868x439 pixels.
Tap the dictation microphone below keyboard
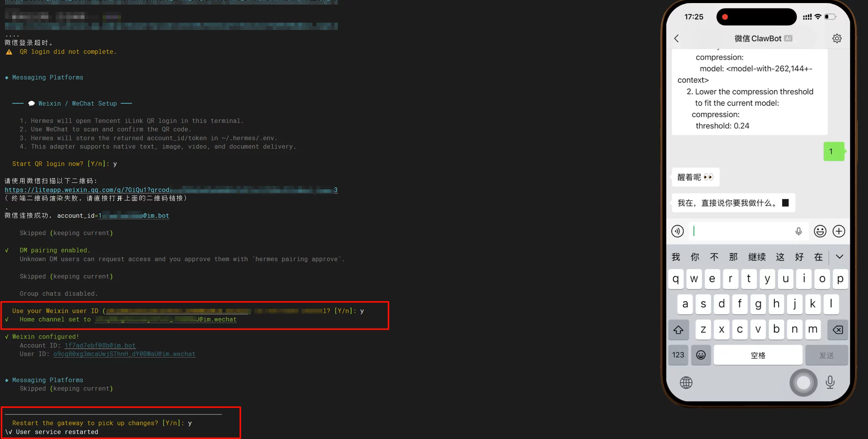pos(830,383)
